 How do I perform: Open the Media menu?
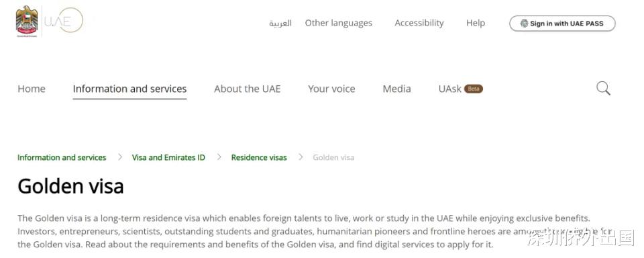tap(396, 89)
